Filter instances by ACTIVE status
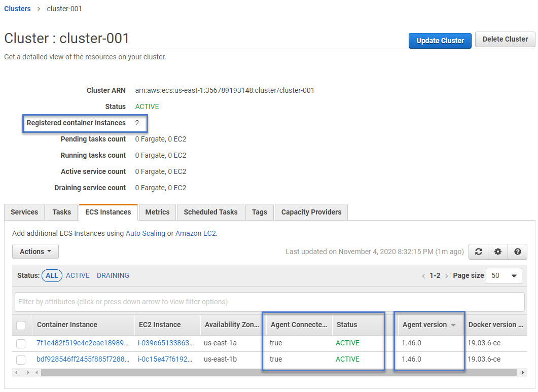This screenshot has height=392, width=538. tap(78, 275)
